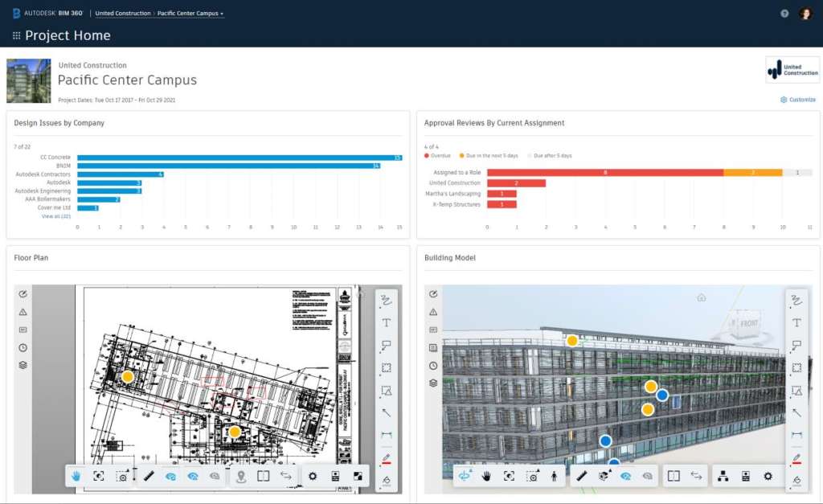Open the Model Browser tree icon in Building Model
Viewport: 823px width, 504px height.
[x=723, y=476]
